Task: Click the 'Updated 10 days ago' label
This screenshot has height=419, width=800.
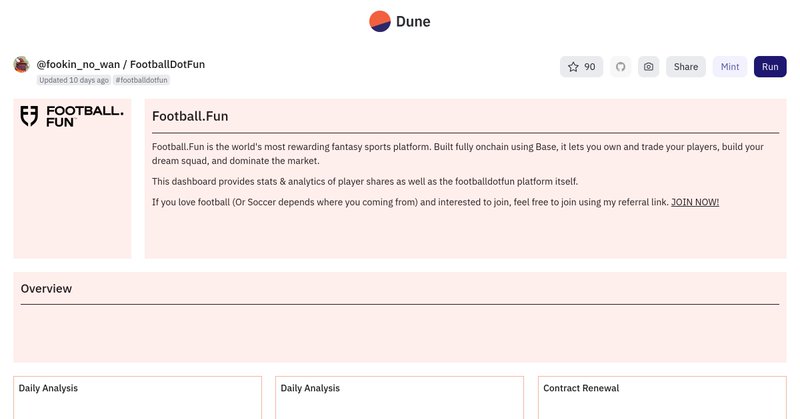Action: click(x=74, y=80)
